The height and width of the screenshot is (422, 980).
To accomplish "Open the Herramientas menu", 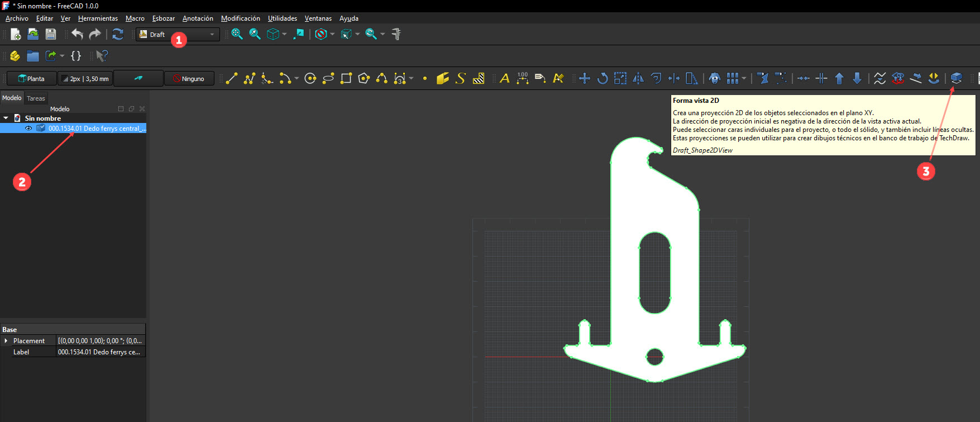I will coord(98,18).
